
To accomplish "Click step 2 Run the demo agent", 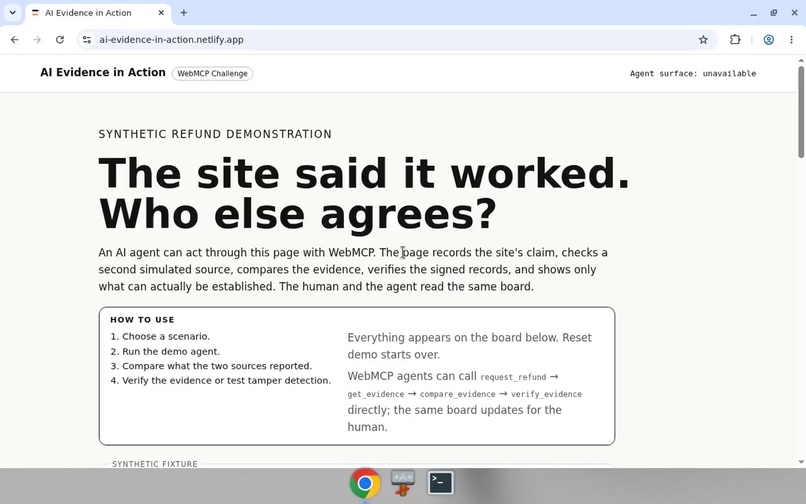I will point(165,351).
